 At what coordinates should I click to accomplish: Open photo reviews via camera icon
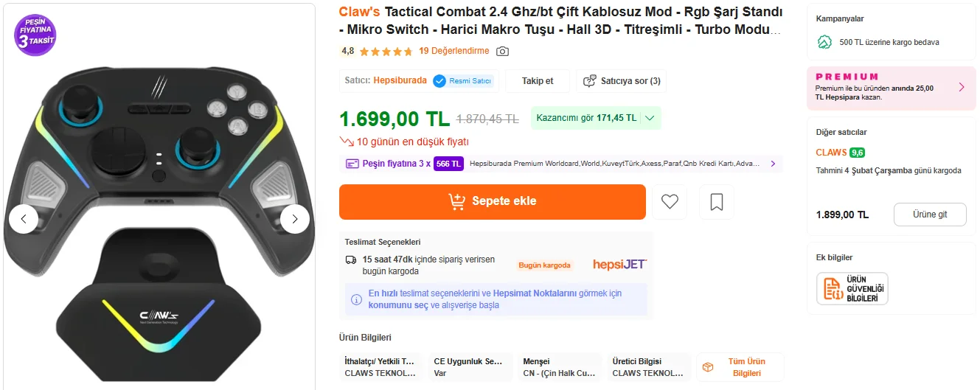pos(503,51)
